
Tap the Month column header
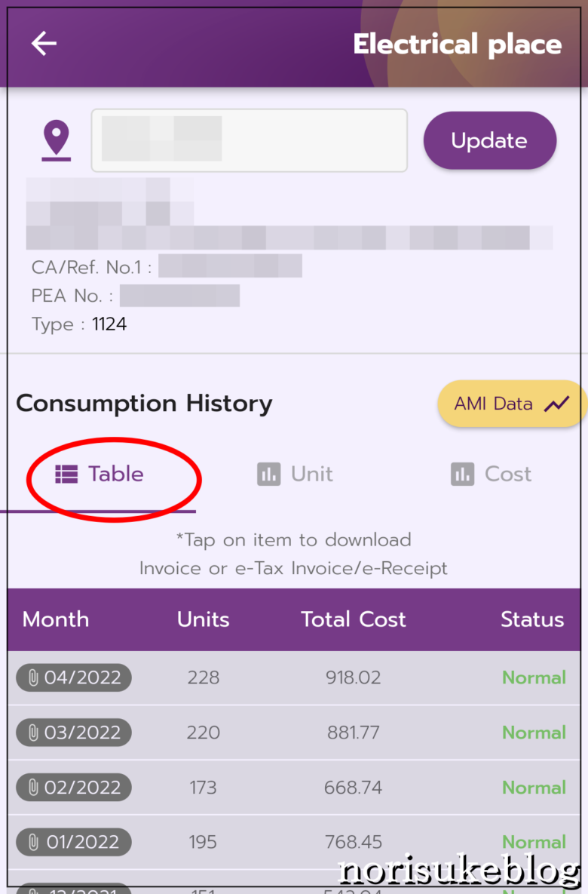tap(56, 619)
